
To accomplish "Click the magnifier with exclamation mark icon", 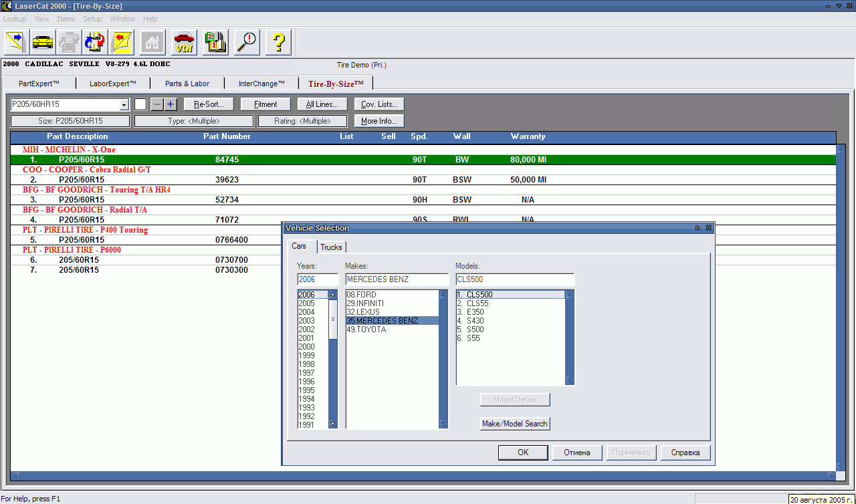I will coord(247,43).
